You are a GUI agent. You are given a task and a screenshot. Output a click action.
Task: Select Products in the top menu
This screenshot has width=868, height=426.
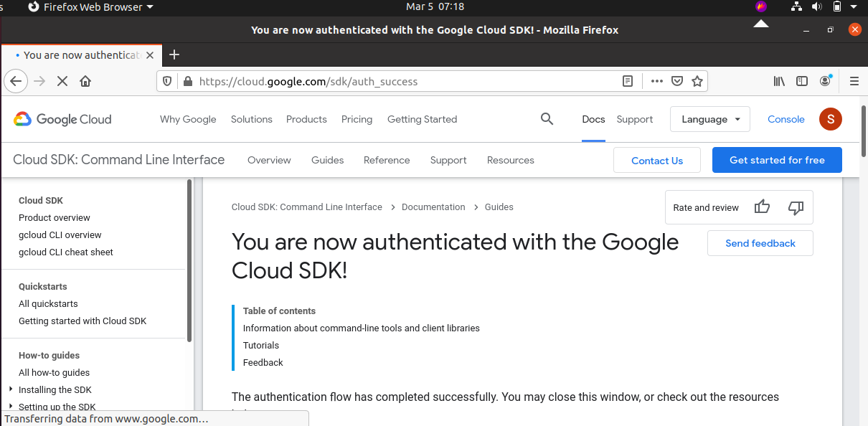[x=306, y=119]
